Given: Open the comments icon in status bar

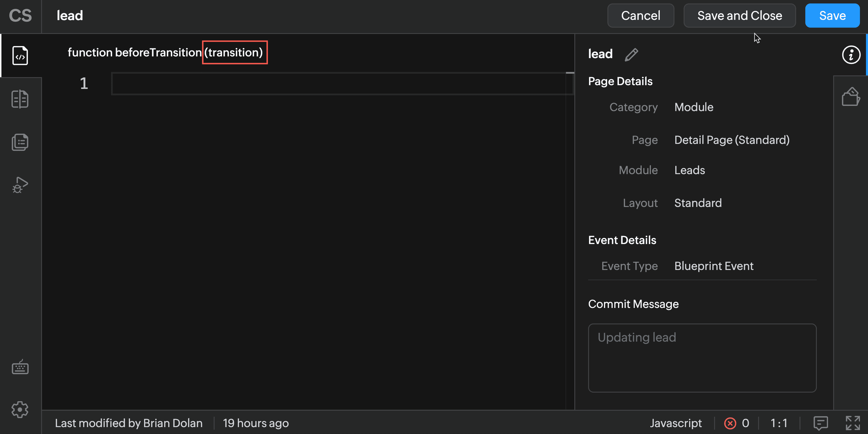Looking at the screenshot, I should coord(820,423).
